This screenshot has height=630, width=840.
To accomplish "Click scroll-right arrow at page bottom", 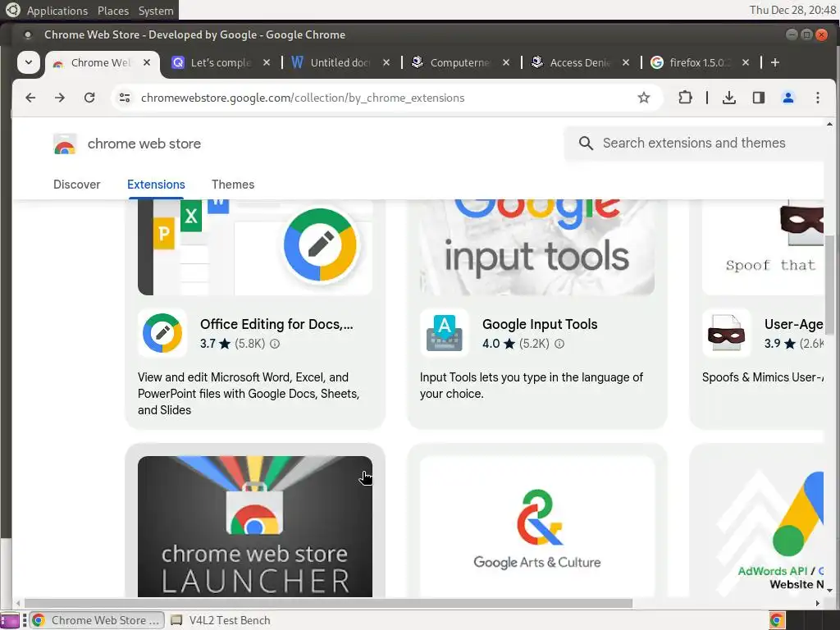I will pyautogui.click(x=818, y=603).
